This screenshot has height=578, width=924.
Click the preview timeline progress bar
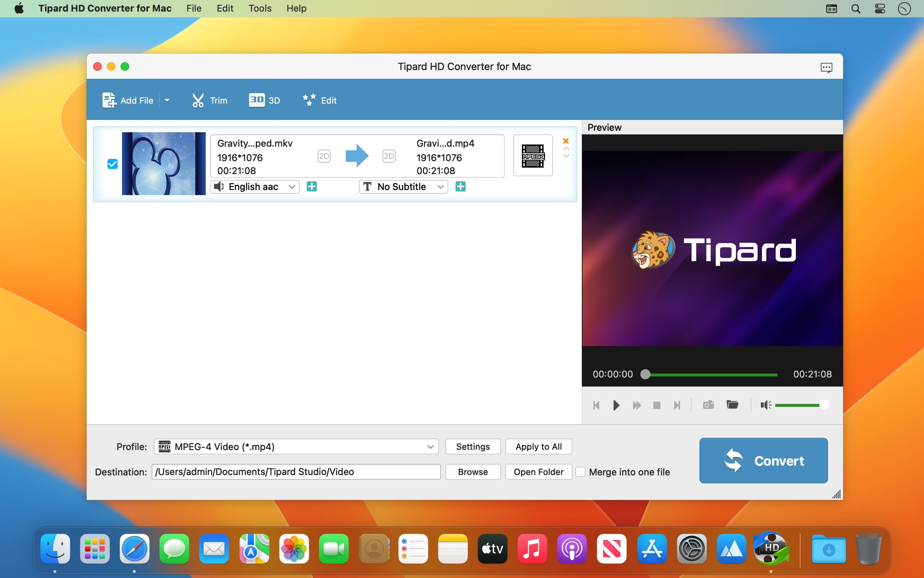pos(711,375)
